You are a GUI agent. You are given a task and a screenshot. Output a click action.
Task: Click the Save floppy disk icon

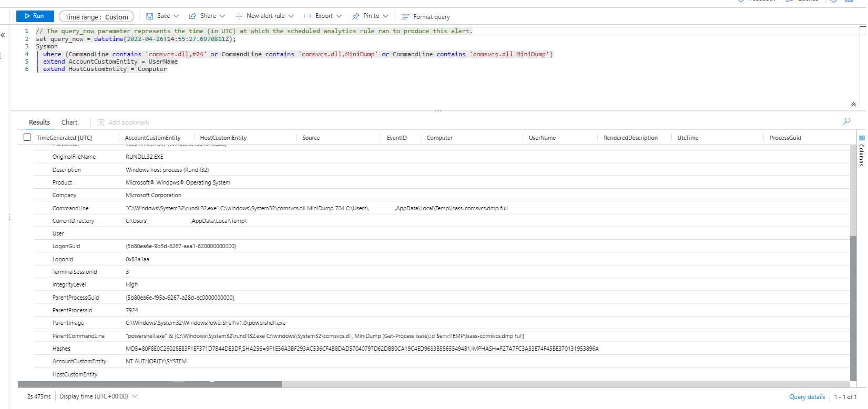pyautogui.click(x=150, y=16)
